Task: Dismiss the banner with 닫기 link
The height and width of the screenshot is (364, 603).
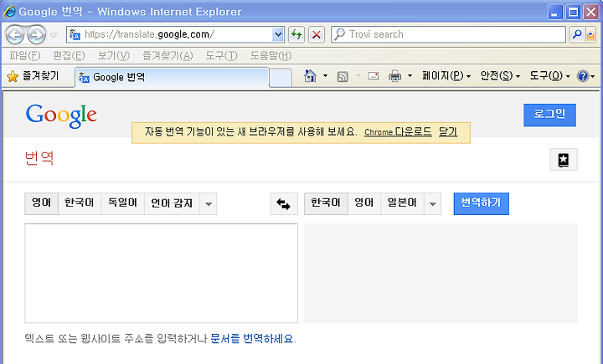Action: pyautogui.click(x=447, y=132)
